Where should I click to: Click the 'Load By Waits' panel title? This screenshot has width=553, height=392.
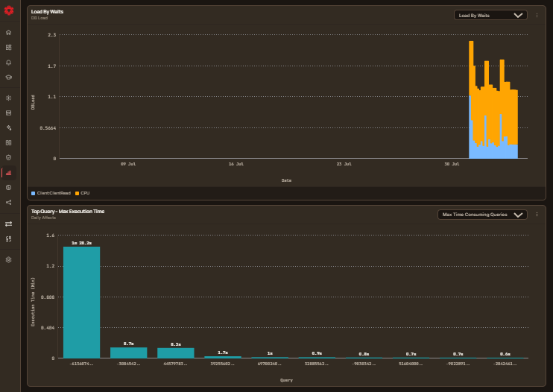pos(47,12)
